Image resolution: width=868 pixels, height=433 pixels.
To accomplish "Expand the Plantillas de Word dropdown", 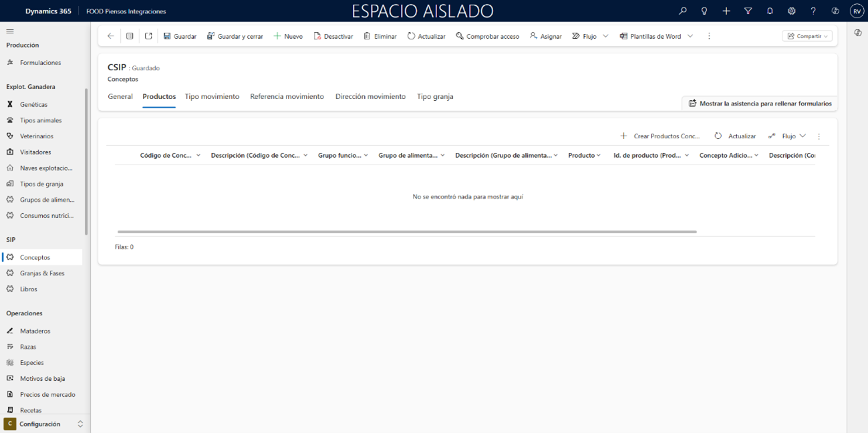I will [x=690, y=36].
